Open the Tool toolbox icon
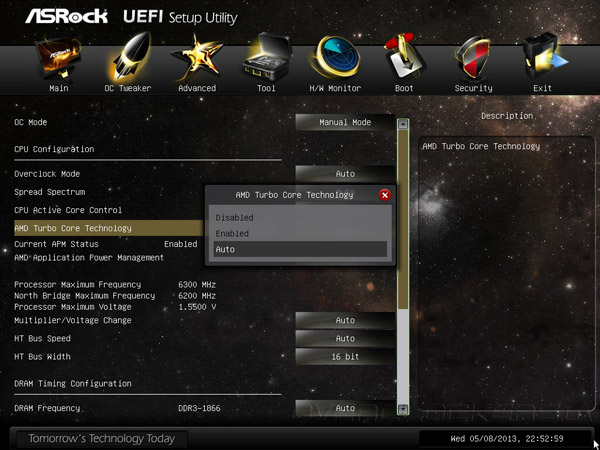Image resolution: width=600 pixels, height=450 pixels. coord(267,57)
